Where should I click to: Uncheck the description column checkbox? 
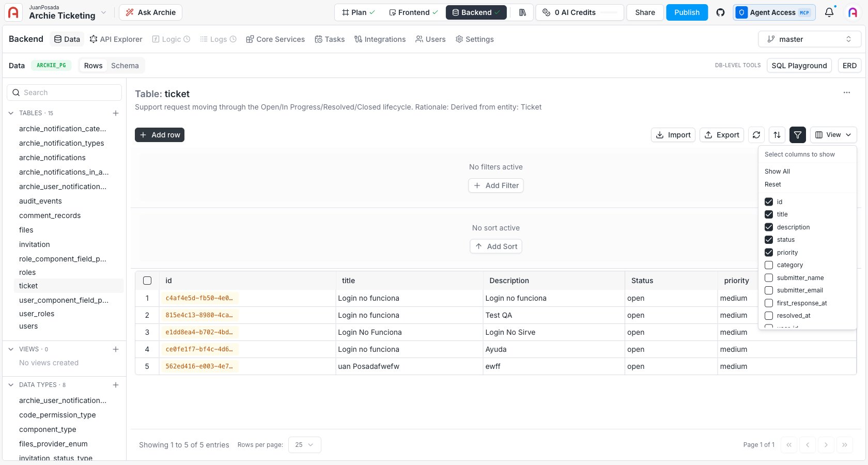point(769,227)
